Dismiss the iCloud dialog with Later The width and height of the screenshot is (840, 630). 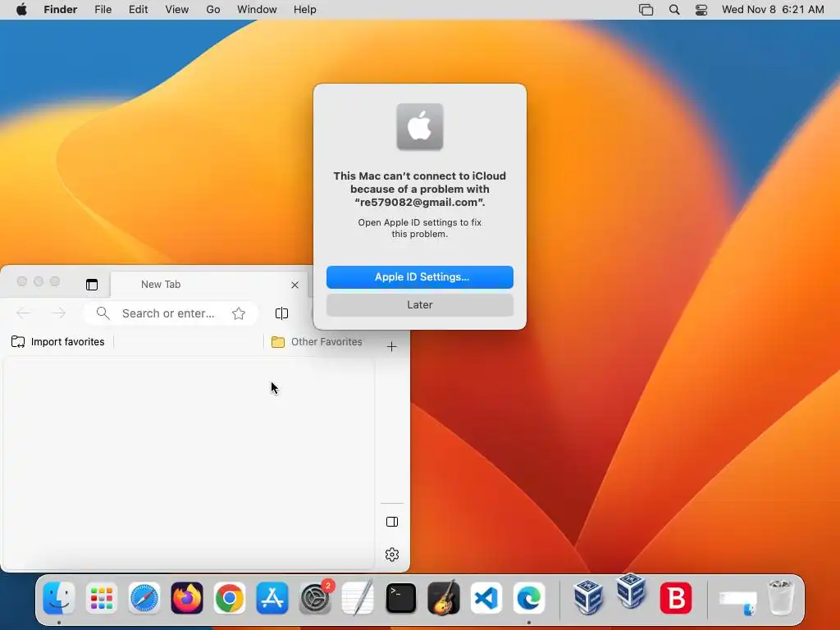(419, 305)
